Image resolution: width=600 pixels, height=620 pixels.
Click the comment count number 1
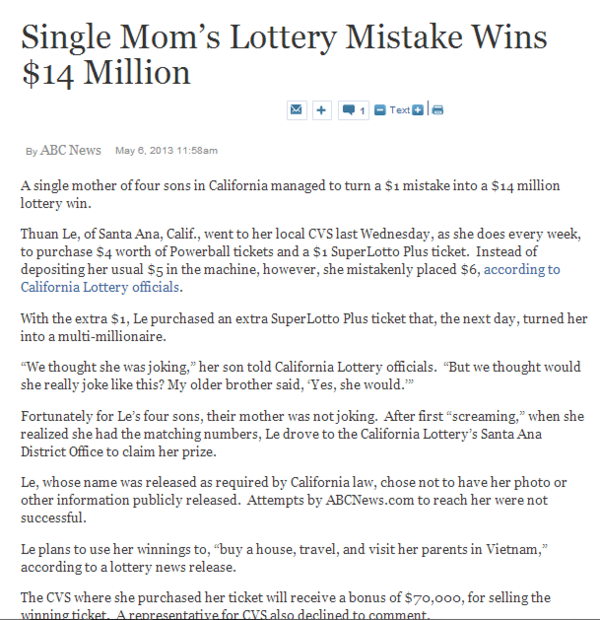point(362,110)
